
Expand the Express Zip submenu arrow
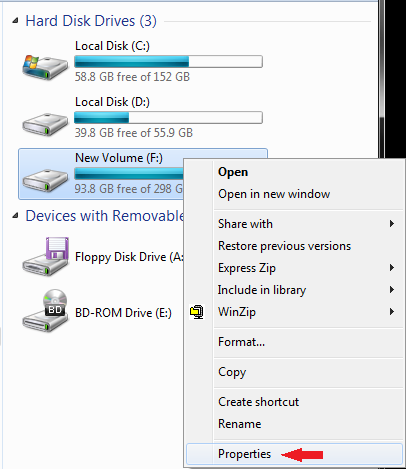(392, 268)
